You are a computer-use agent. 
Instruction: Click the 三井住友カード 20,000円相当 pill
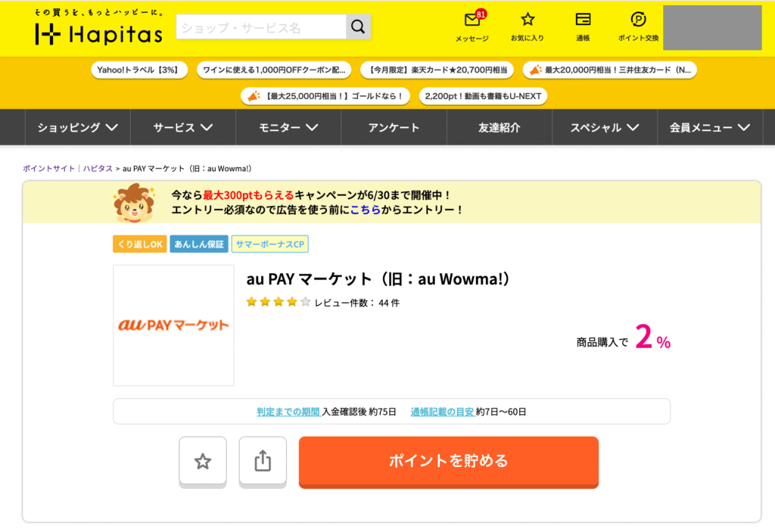[x=610, y=70]
